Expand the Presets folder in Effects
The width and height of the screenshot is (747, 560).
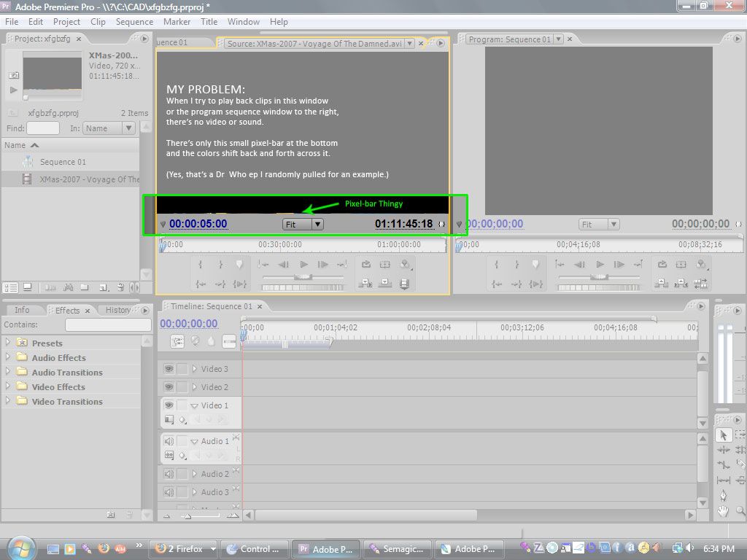[x=7, y=342]
